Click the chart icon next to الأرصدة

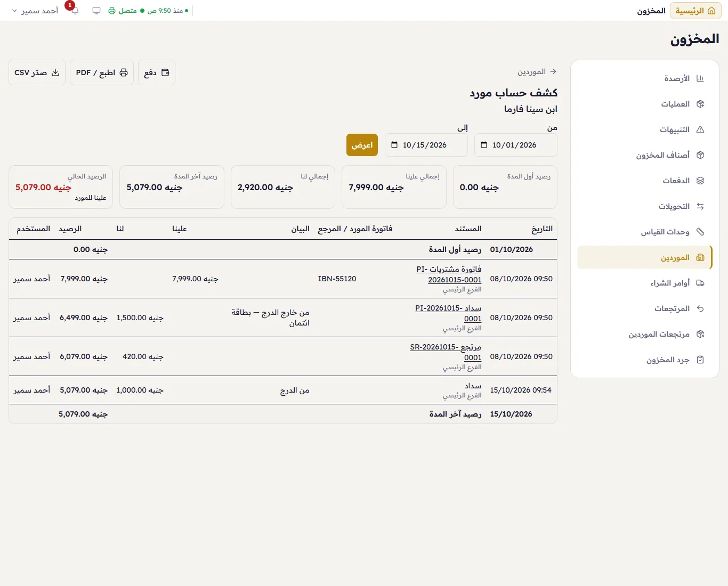[700, 78]
